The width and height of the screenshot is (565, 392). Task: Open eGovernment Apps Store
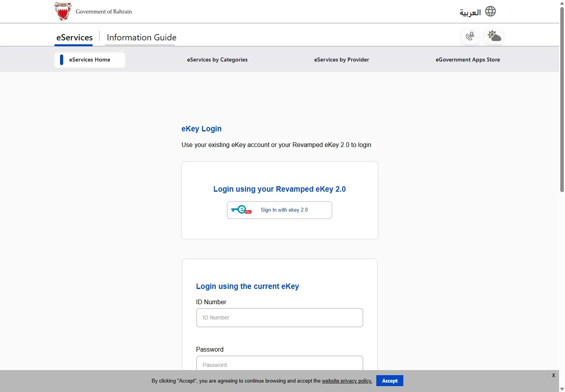[468, 60]
